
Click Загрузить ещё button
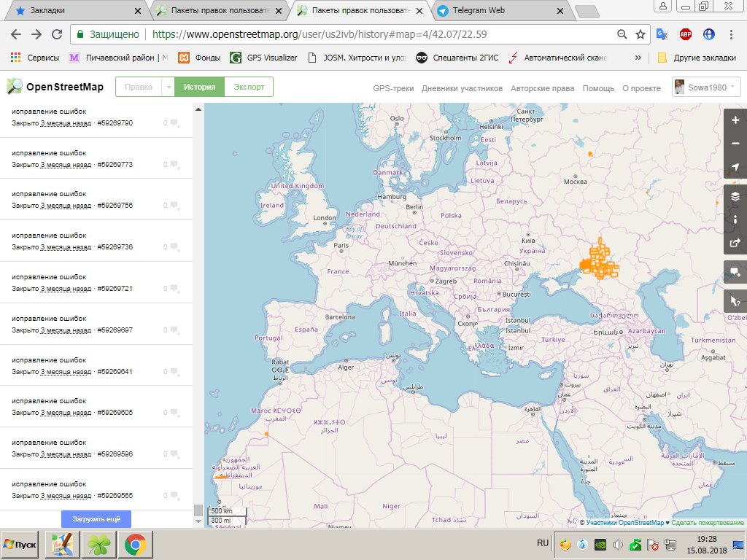click(96, 519)
